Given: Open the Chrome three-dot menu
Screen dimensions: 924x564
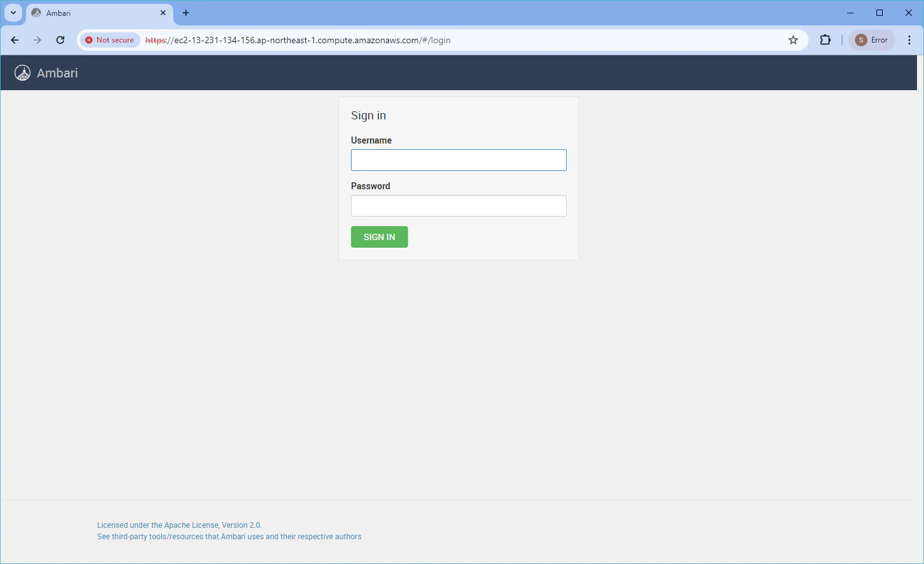Looking at the screenshot, I should pos(909,40).
